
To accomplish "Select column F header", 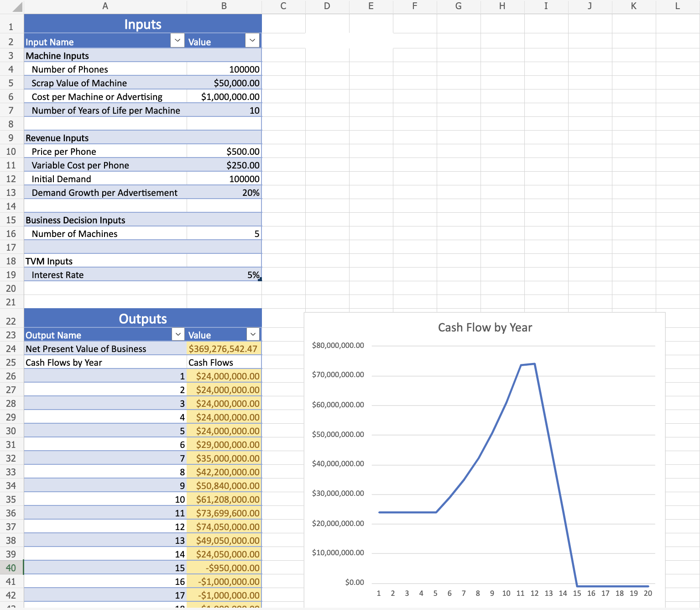I will [415, 6].
